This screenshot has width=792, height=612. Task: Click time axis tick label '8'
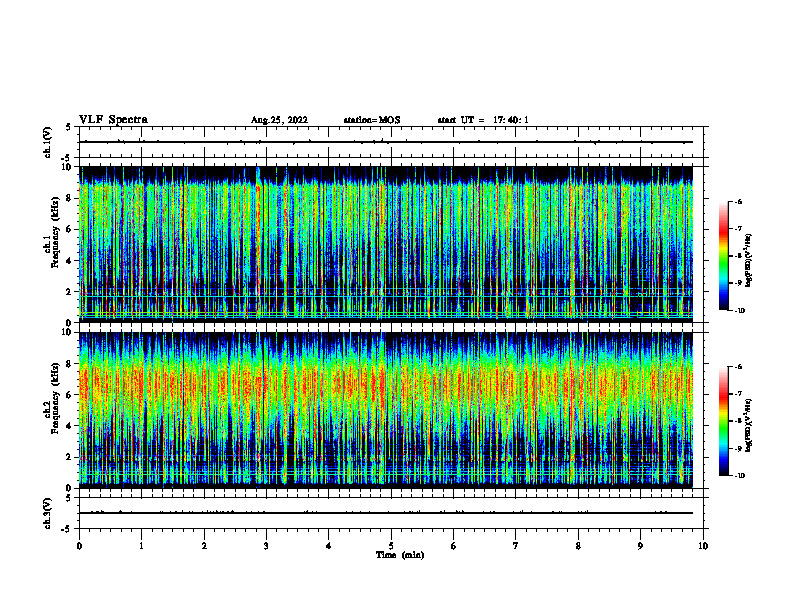(578, 546)
